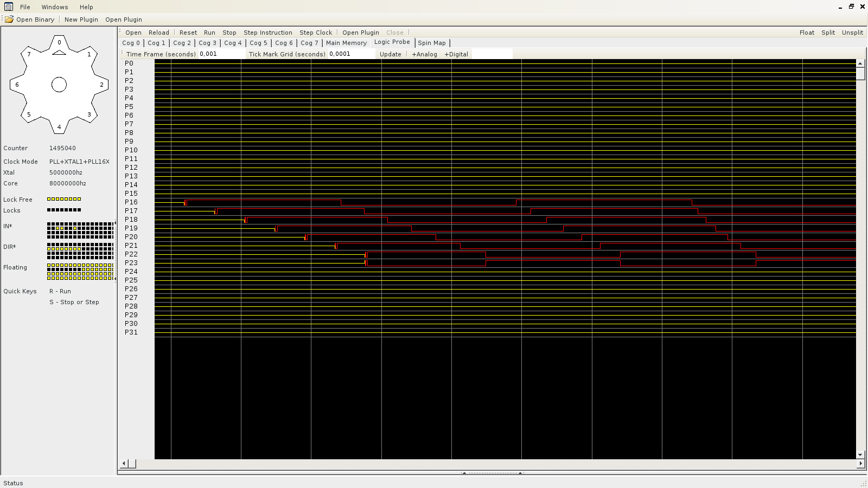Click the horizontal scrollbar right arrow
This screenshot has width=868, height=488.
click(x=860, y=464)
